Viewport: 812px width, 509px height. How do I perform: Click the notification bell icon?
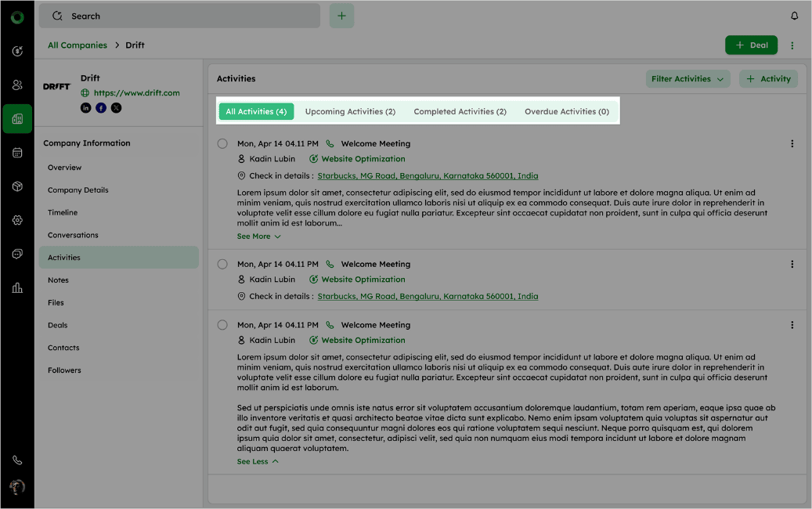coord(795,16)
